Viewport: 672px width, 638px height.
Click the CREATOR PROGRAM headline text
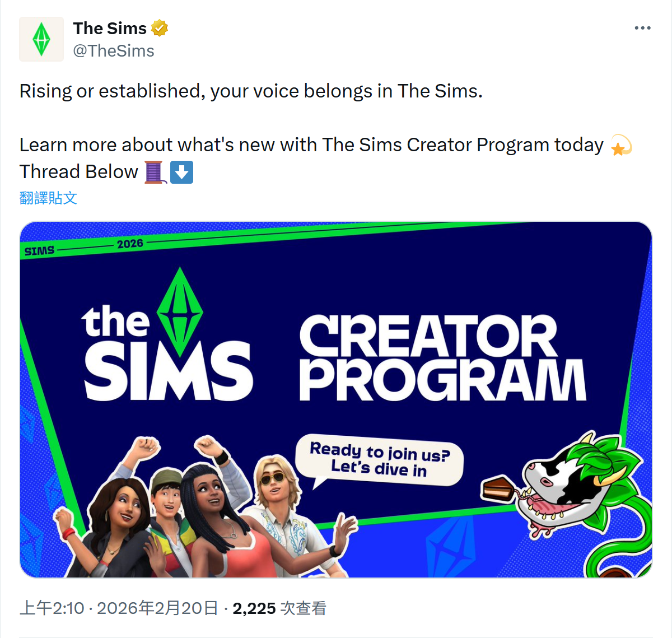tap(442, 357)
